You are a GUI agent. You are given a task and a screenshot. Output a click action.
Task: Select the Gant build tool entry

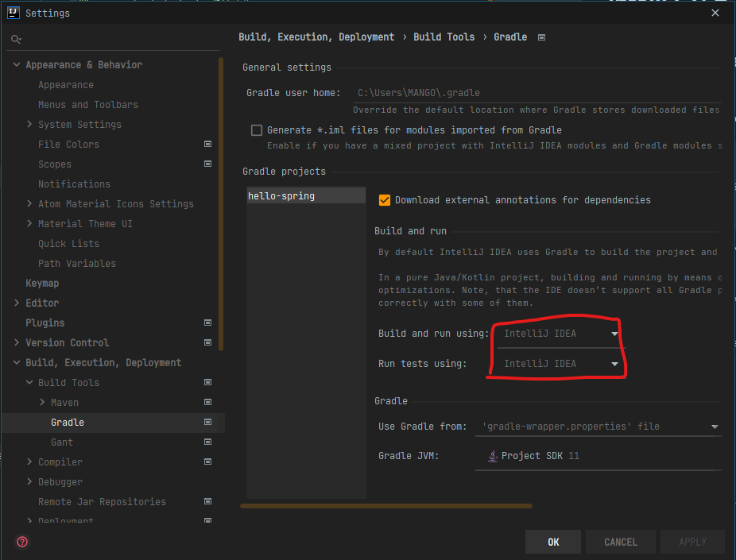[x=62, y=442]
